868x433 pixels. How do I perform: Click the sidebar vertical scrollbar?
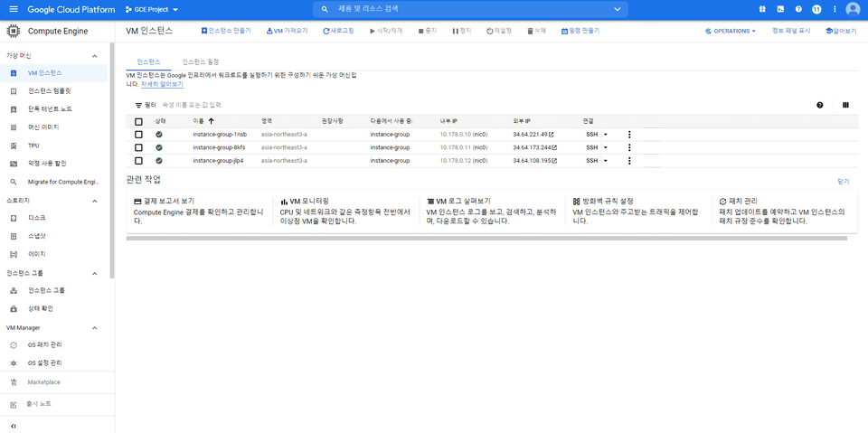point(112,161)
